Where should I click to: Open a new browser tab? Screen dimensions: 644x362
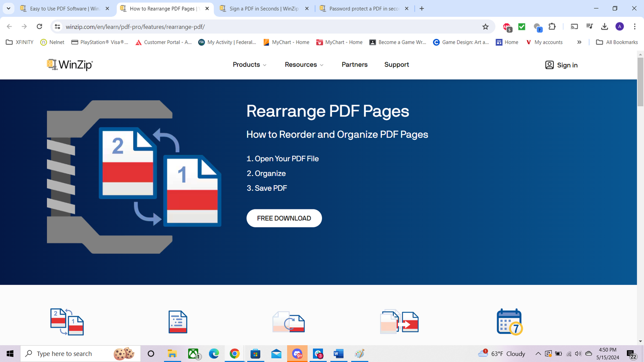click(422, 9)
